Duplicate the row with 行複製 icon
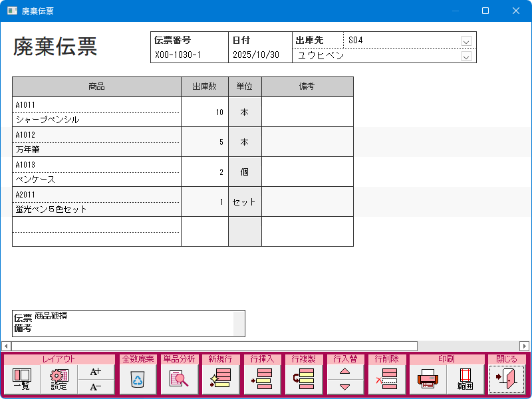The height and width of the screenshot is (399, 532). click(x=303, y=380)
